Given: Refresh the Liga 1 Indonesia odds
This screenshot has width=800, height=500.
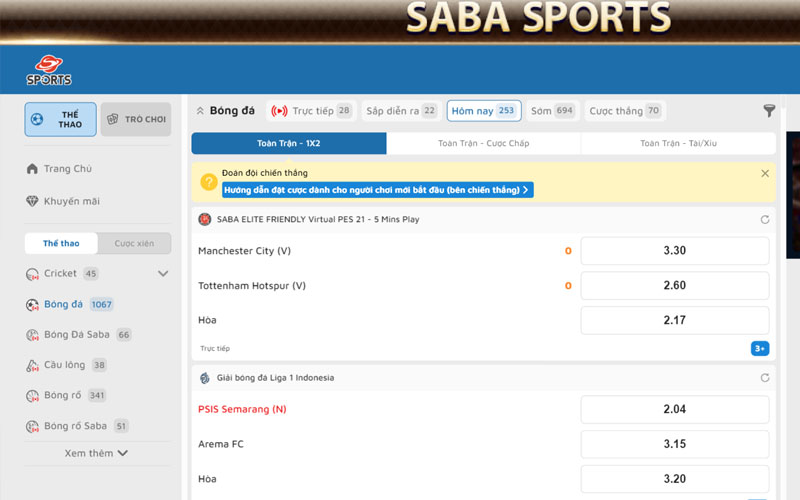Looking at the screenshot, I should [x=765, y=378].
